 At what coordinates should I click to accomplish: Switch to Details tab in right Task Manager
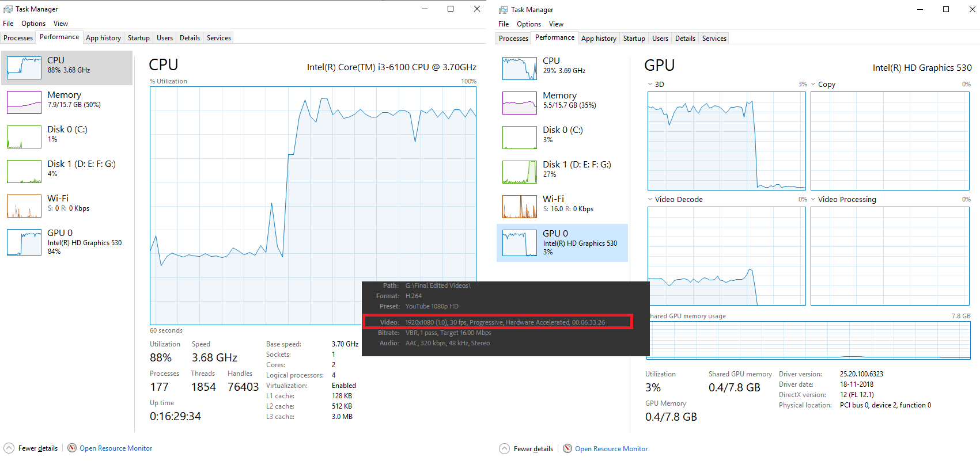pyautogui.click(x=685, y=39)
